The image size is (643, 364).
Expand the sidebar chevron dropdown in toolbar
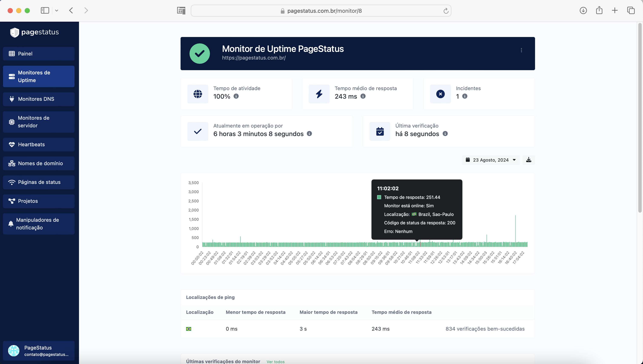point(57,10)
